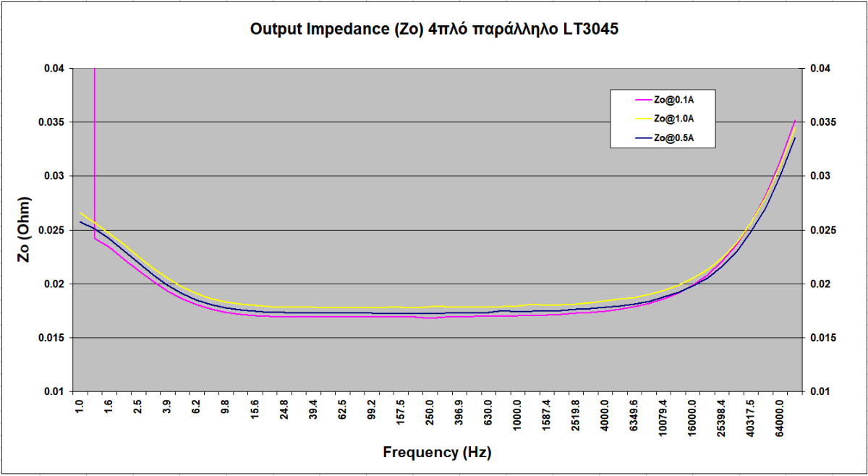Click the 0.01 label on left axis

click(54, 391)
